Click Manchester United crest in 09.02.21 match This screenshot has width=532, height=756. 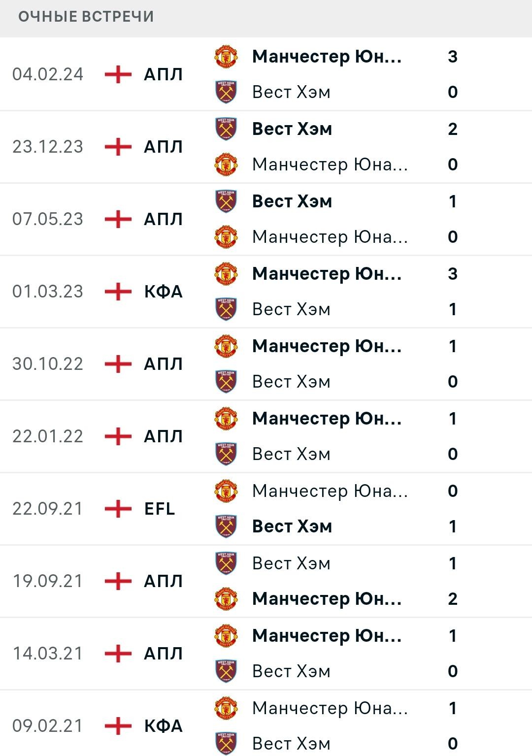click(226, 708)
